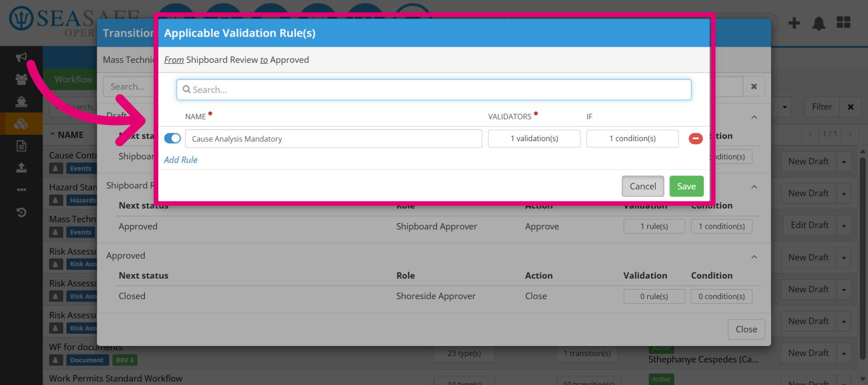Open 0 rule(s) for Closed transition
The width and height of the screenshot is (868, 385).
[x=654, y=296]
